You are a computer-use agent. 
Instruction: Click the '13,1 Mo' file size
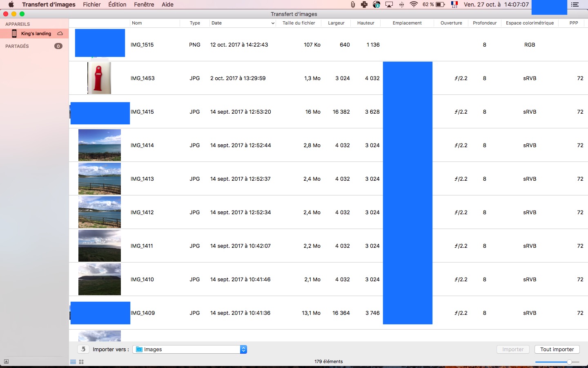[x=311, y=313]
